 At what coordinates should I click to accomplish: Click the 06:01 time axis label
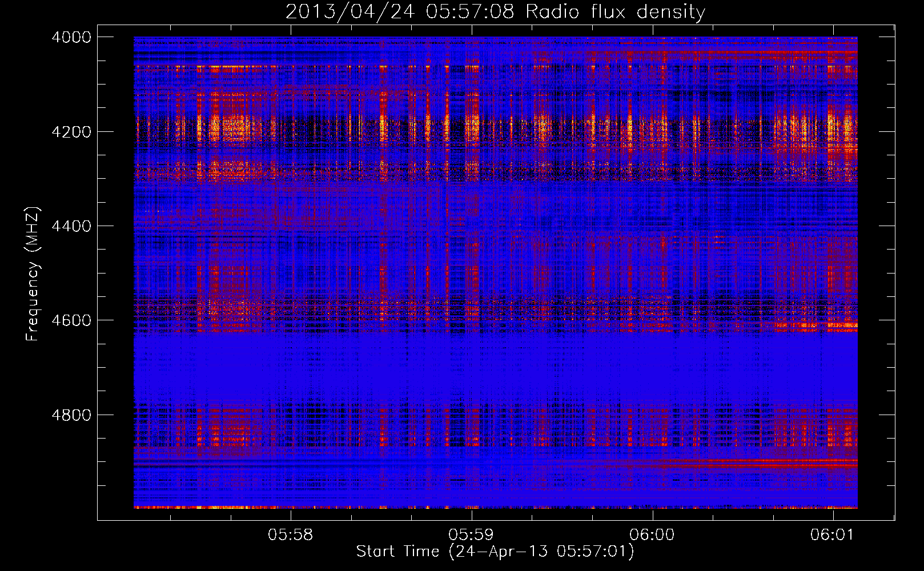tap(833, 534)
